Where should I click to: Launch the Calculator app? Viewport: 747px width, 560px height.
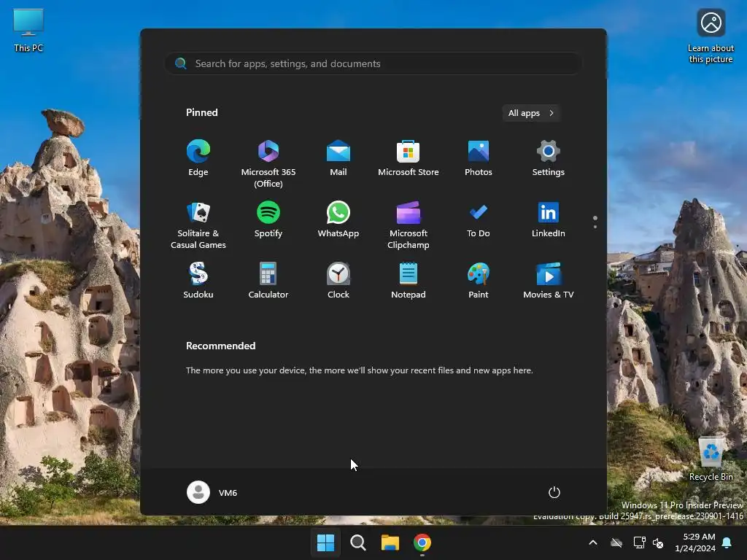coord(268,281)
